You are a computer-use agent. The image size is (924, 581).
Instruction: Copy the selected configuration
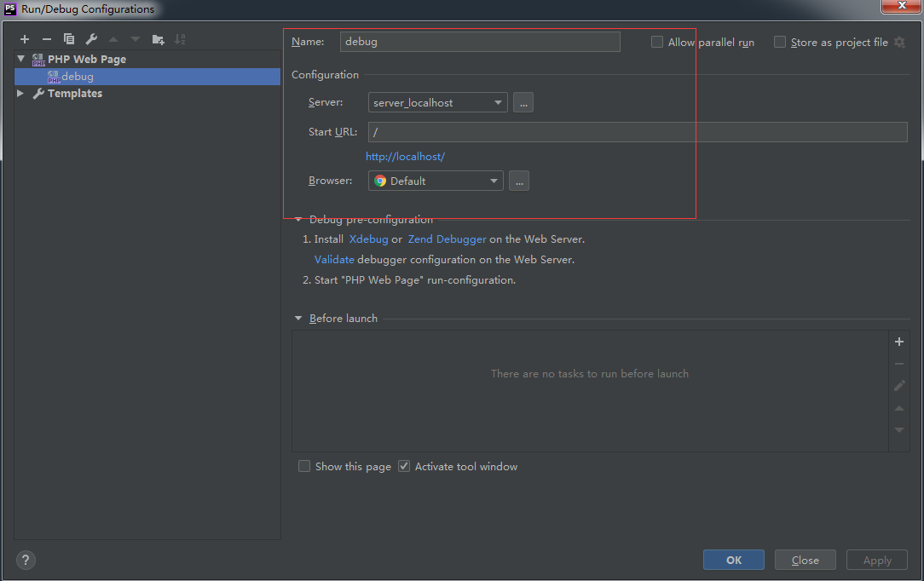[69, 39]
